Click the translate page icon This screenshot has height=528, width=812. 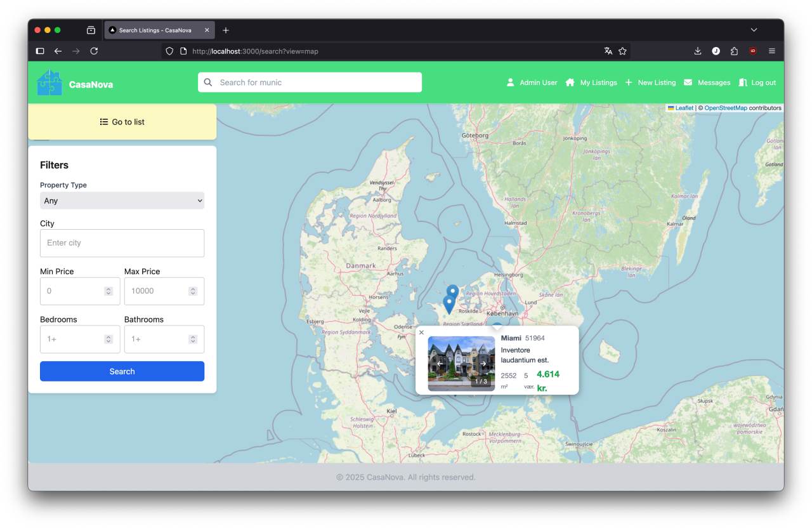click(x=608, y=51)
